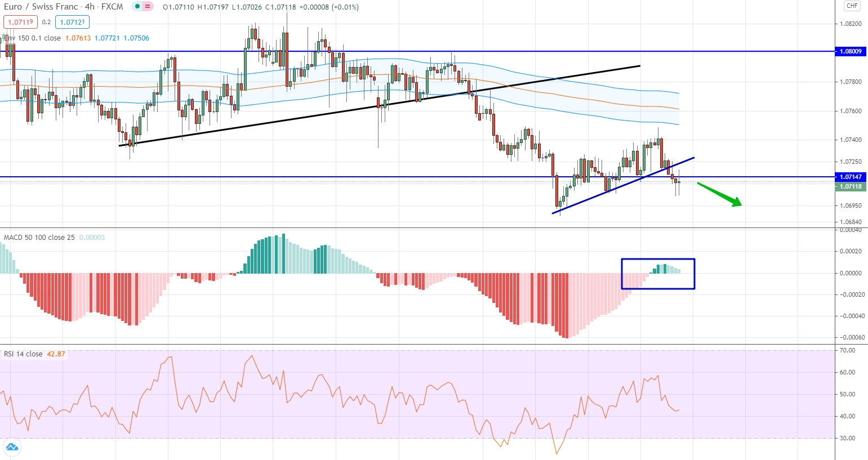Click the green market status dot icon
Screen dimensions: 868x460
pos(137,7)
